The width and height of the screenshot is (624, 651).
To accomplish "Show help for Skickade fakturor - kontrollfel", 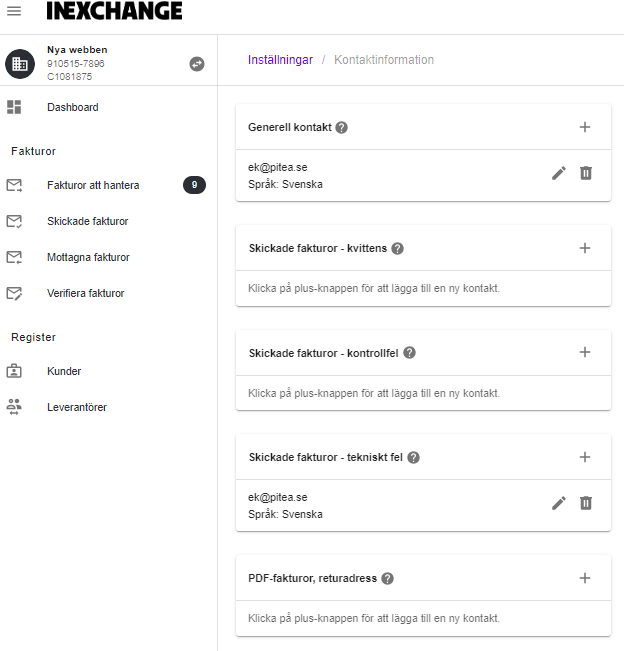I will pyautogui.click(x=409, y=352).
